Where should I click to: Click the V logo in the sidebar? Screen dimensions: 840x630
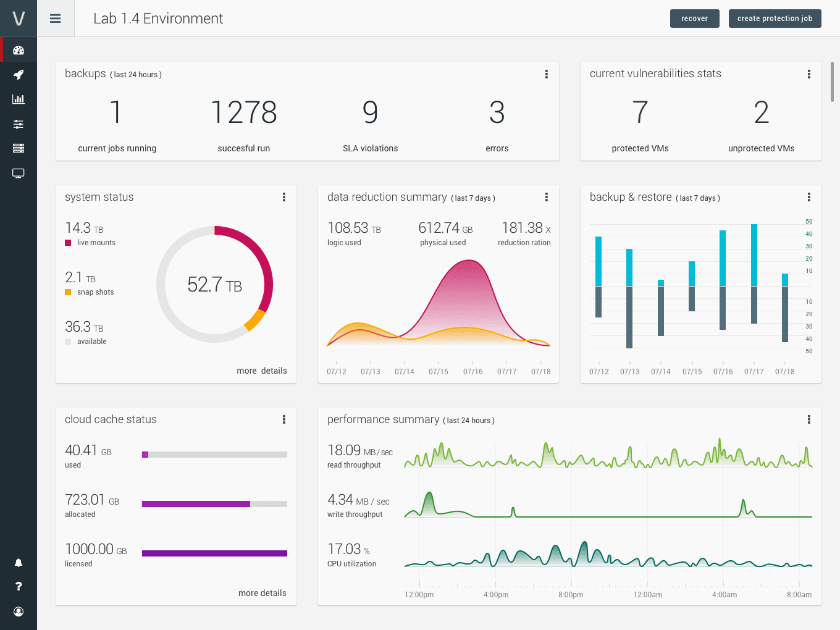[x=19, y=19]
